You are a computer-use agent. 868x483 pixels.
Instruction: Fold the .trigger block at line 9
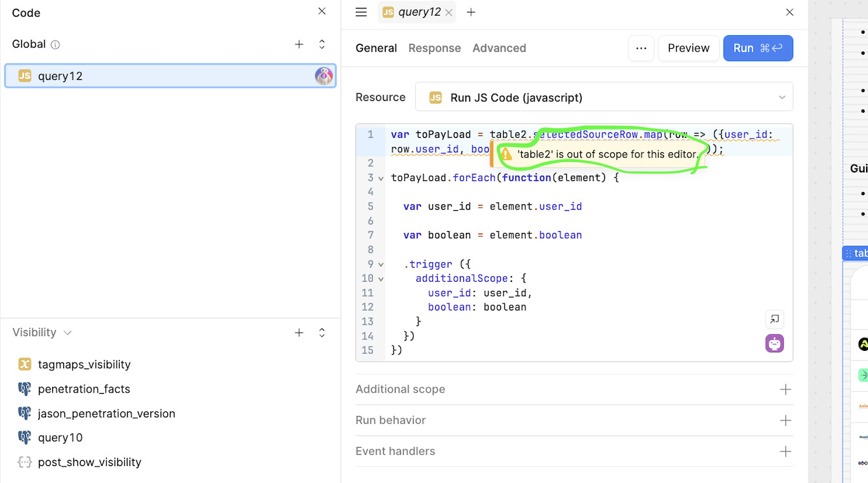click(381, 265)
